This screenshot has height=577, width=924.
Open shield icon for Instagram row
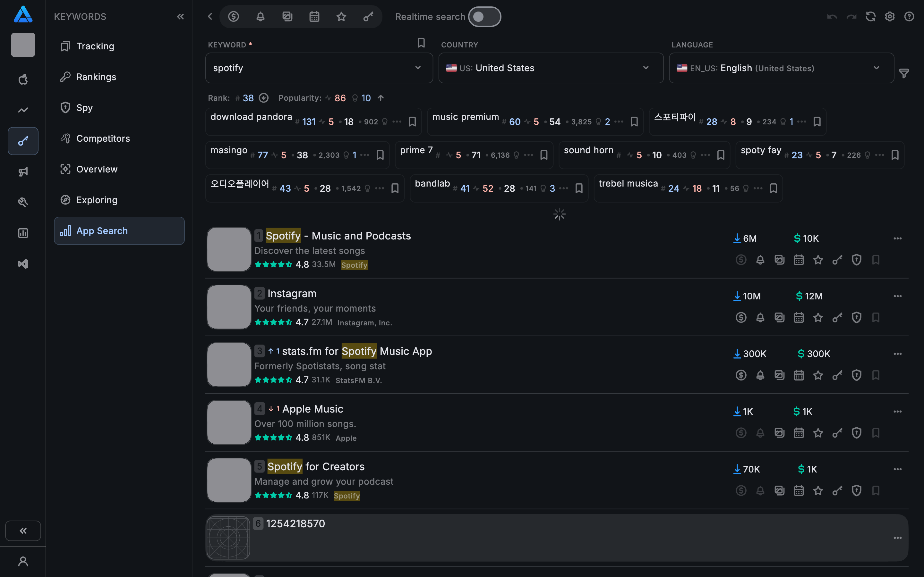856,317
